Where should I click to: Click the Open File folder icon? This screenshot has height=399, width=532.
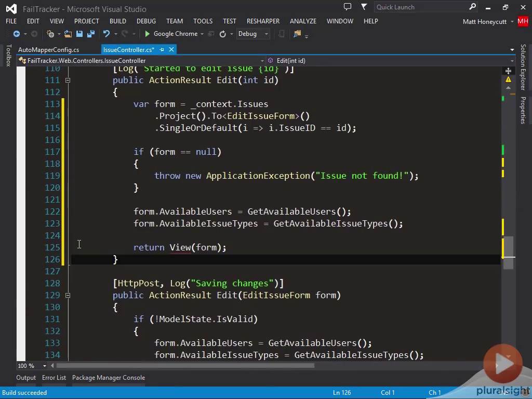click(68, 34)
